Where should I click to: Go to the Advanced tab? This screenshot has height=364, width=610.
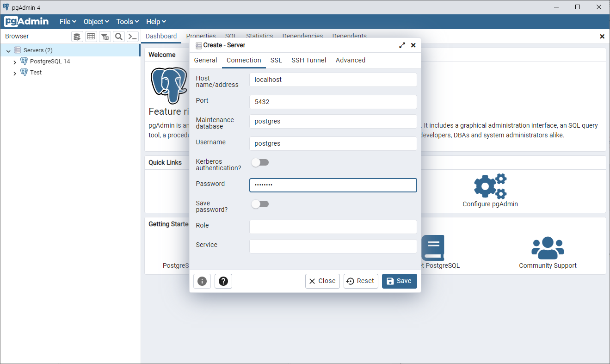coord(351,60)
